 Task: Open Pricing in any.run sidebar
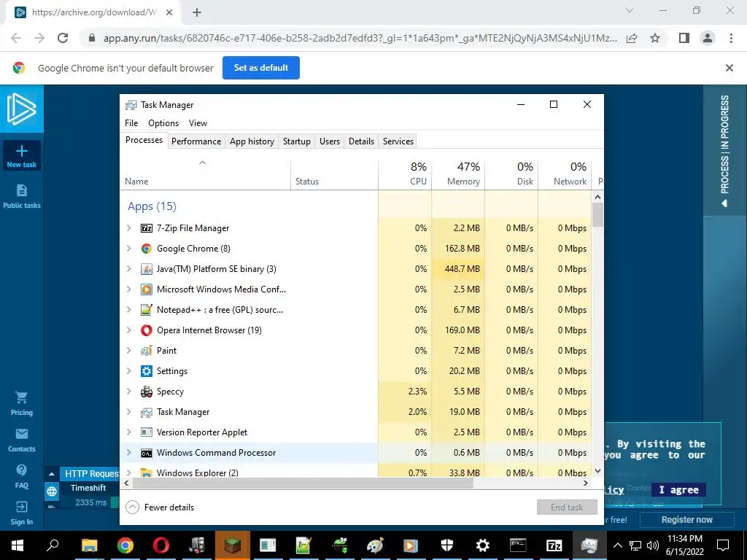pos(21,403)
